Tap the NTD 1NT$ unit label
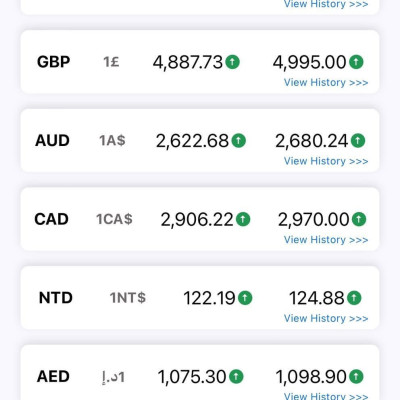The width and height of the screenshot is (400, 400). point(128,298)
